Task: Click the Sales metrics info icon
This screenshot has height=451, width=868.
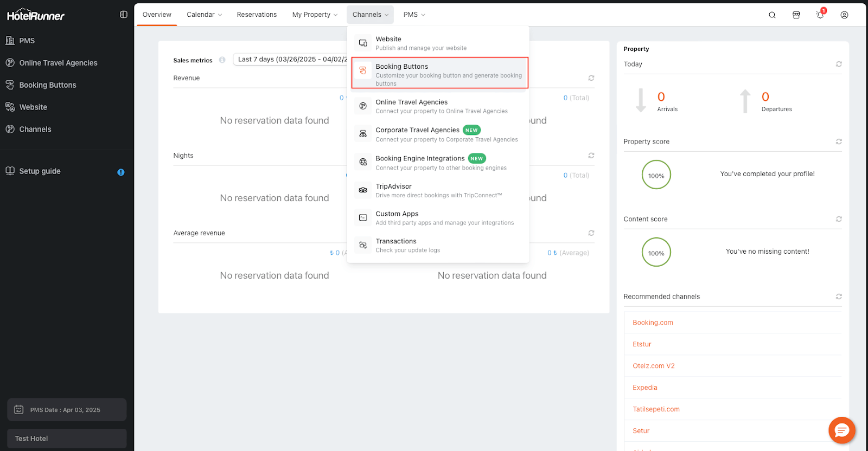Action: [222, 60]
